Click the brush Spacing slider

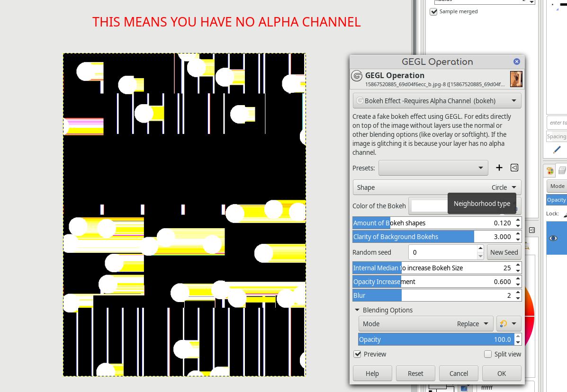tap(557, 136)
